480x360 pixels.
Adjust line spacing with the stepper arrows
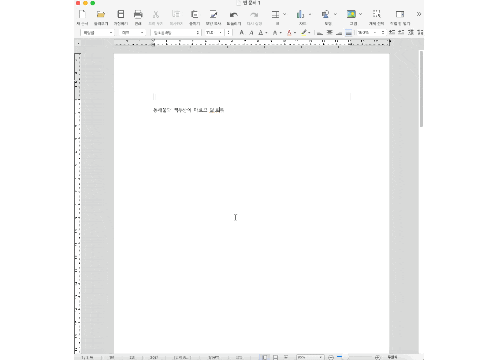click(383, 33)
